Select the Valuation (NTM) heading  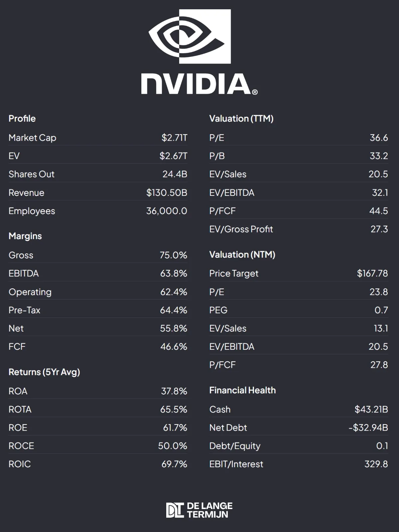242,255
